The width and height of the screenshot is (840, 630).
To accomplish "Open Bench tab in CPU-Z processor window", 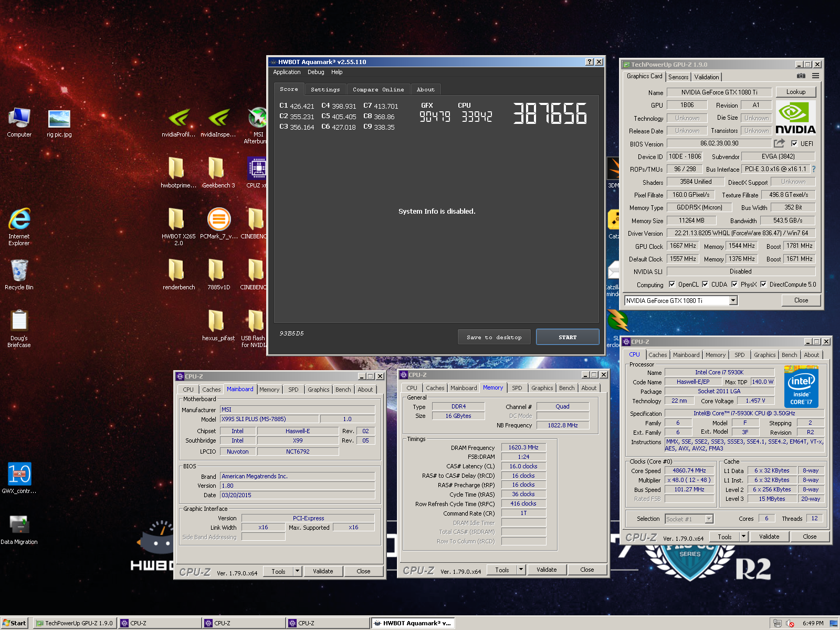I will click(x=789, y=355).
